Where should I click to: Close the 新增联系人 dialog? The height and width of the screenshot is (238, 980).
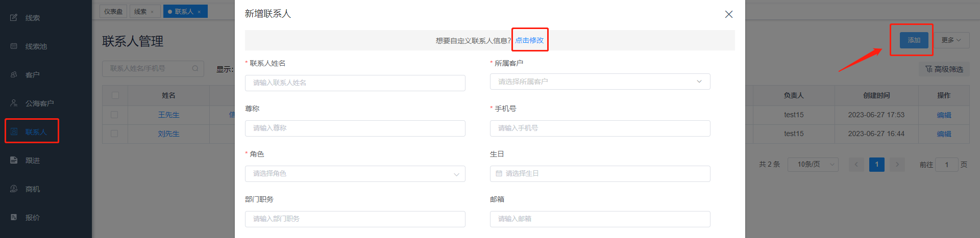729,14
